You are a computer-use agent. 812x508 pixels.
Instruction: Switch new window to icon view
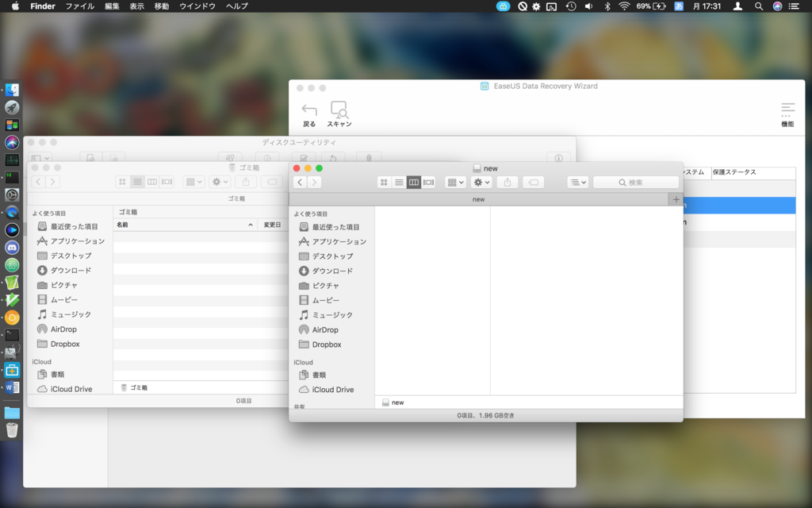coord(384,183)
